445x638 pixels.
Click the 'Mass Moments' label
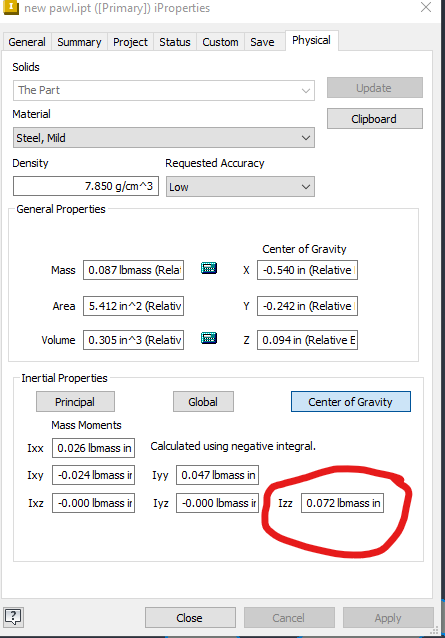coord(86,425)
